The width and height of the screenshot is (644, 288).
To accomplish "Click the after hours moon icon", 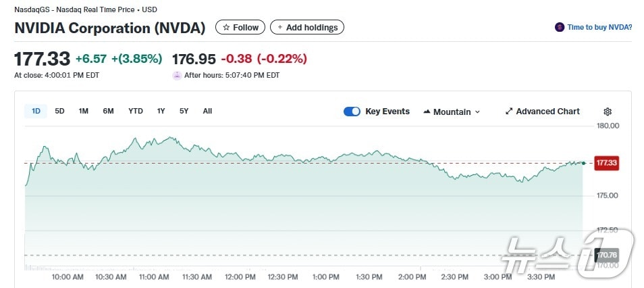I will 177,75.
